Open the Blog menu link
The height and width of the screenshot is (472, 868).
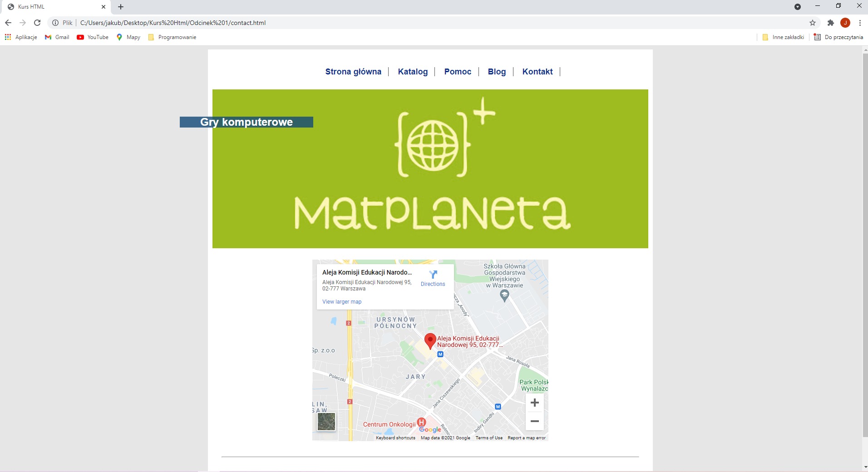(x=497, y=72)
